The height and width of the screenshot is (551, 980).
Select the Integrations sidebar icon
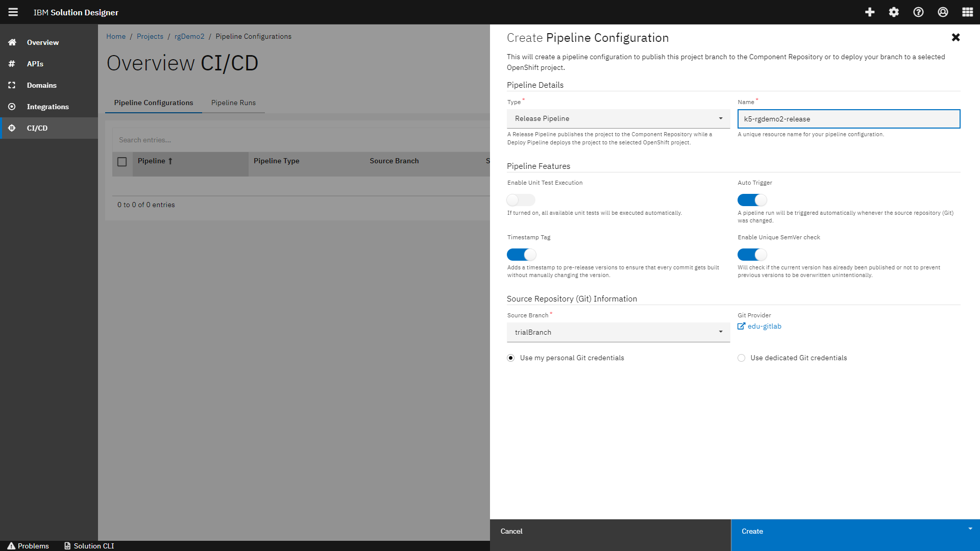12,107
